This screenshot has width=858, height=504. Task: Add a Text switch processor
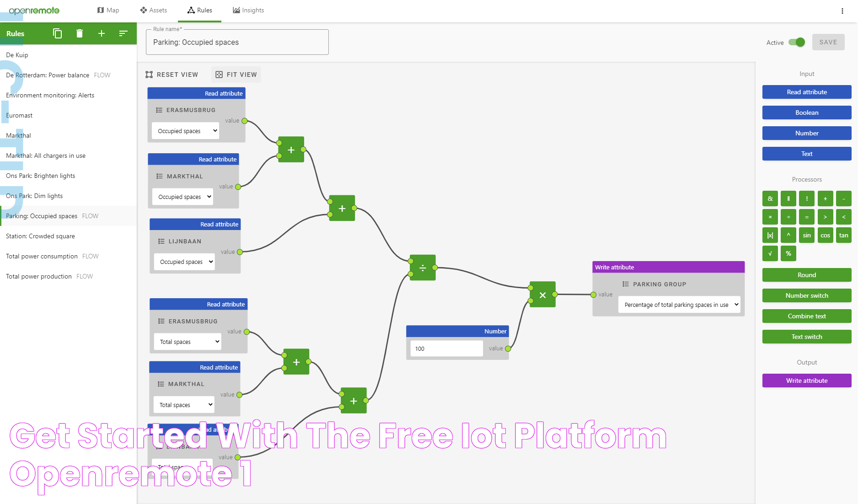click(x=807, y=337)
